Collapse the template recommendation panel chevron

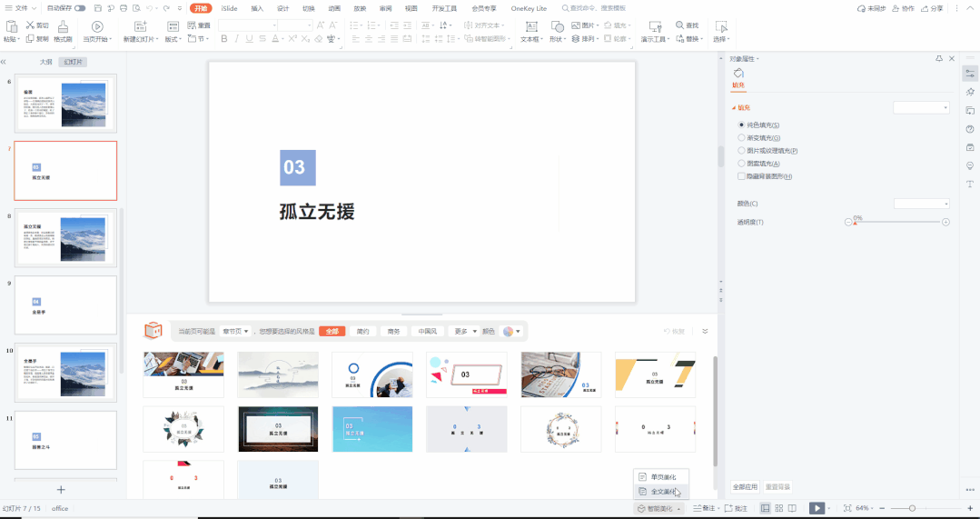click(x=705, y=332)
